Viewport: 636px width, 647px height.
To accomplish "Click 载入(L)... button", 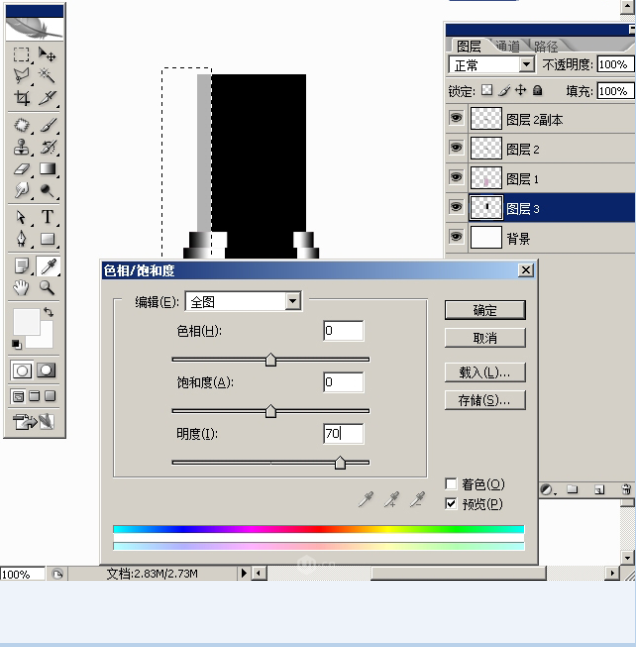I will 485,372.
